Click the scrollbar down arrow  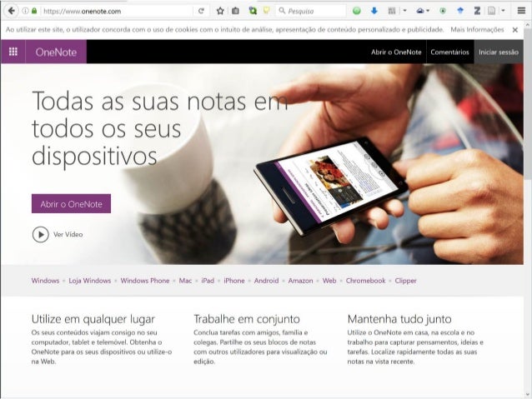tap(528, 395)
